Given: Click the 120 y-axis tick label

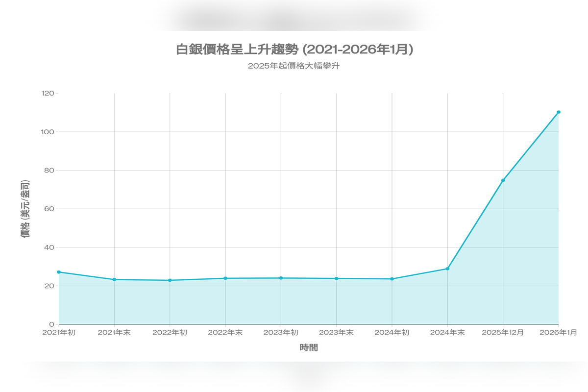Looking at the screenshot, I should pos(48,93).
